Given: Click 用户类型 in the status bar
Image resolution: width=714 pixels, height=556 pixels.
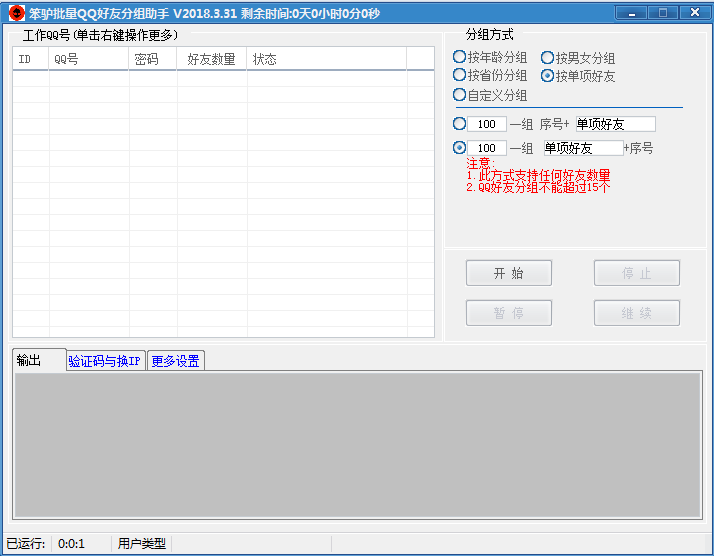Looking at the screenshot, I should click(x=142, y=543).
